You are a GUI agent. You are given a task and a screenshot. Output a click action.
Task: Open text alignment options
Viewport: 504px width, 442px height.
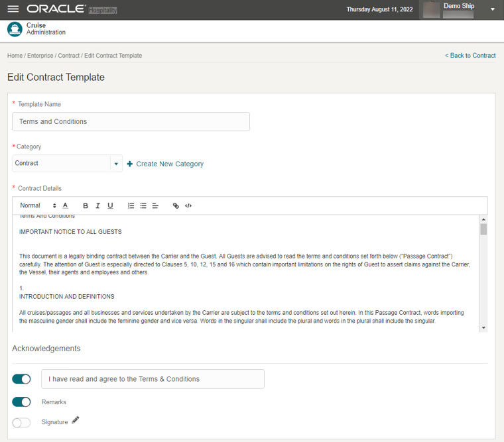[155, 205]
